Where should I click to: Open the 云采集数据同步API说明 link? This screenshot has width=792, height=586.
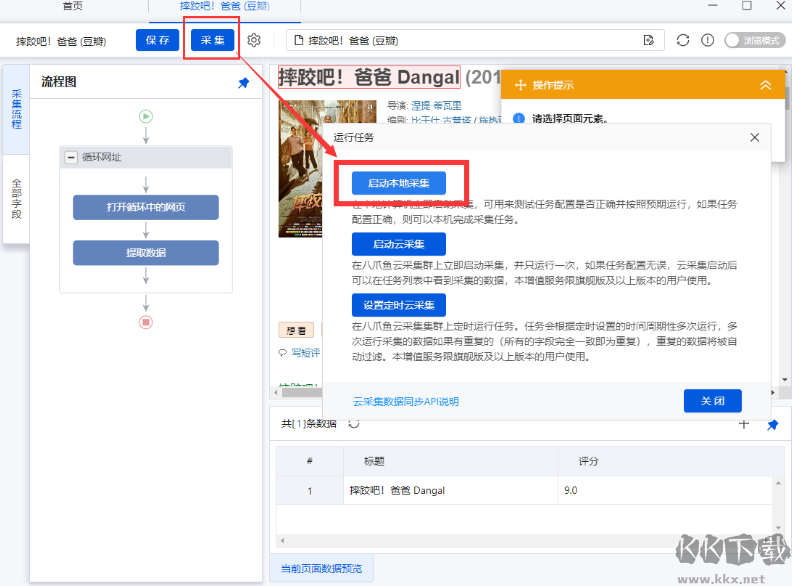[406, 401]
